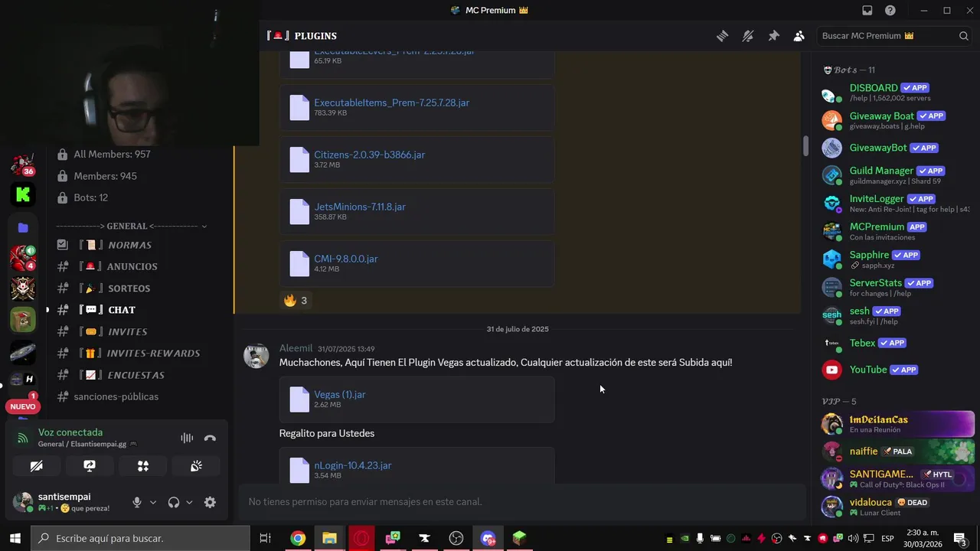Viewport: 980px width, 551px height.
Task: Open the green K server icon
Action: pyautogui.click(x=23, y=195)
